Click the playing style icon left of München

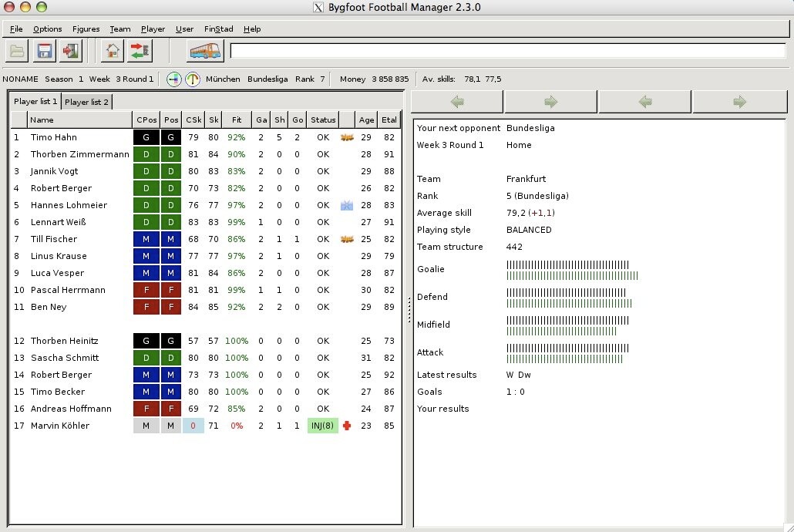click(x=174, y=79)
